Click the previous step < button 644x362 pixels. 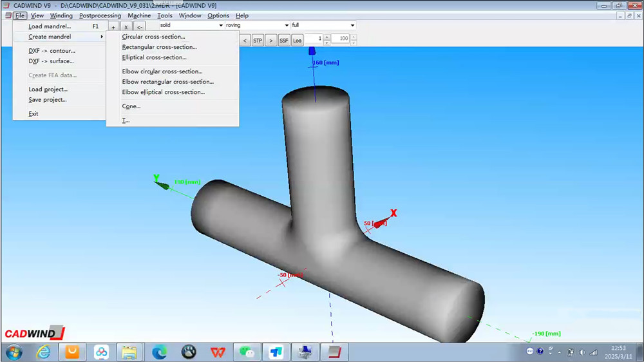[x=245, y=41]
